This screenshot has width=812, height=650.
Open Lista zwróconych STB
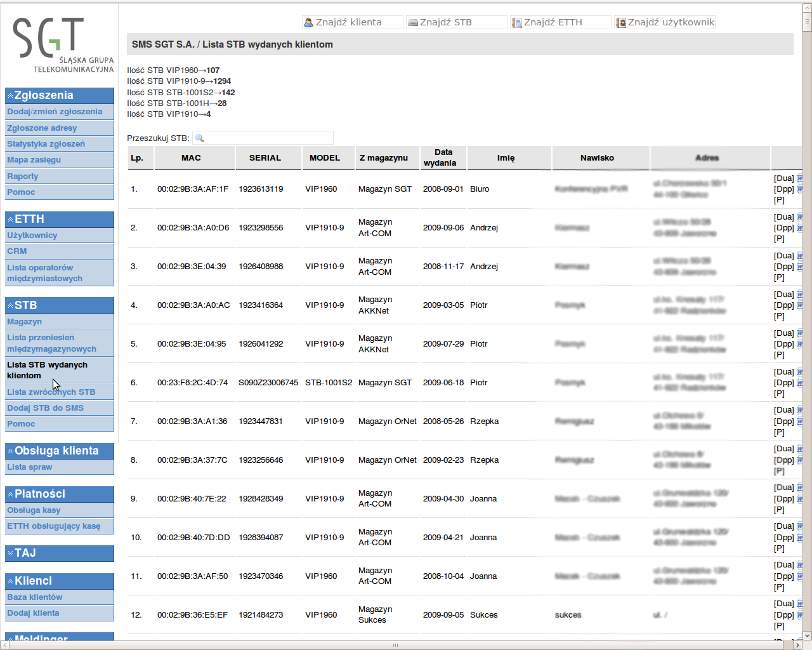[60, 392]
